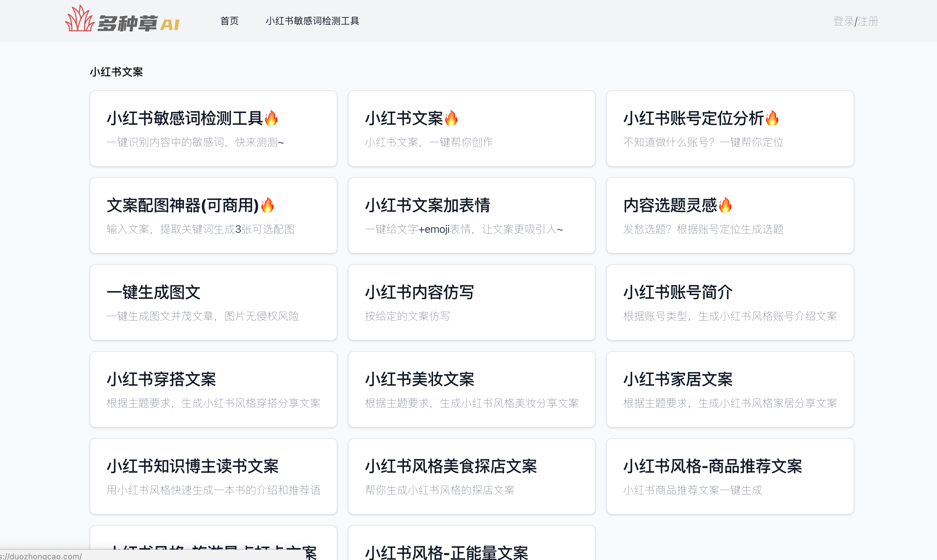Open the 小红书风格-正能量文案 card
Screen dimensions: 937x560
click(472, 543)
